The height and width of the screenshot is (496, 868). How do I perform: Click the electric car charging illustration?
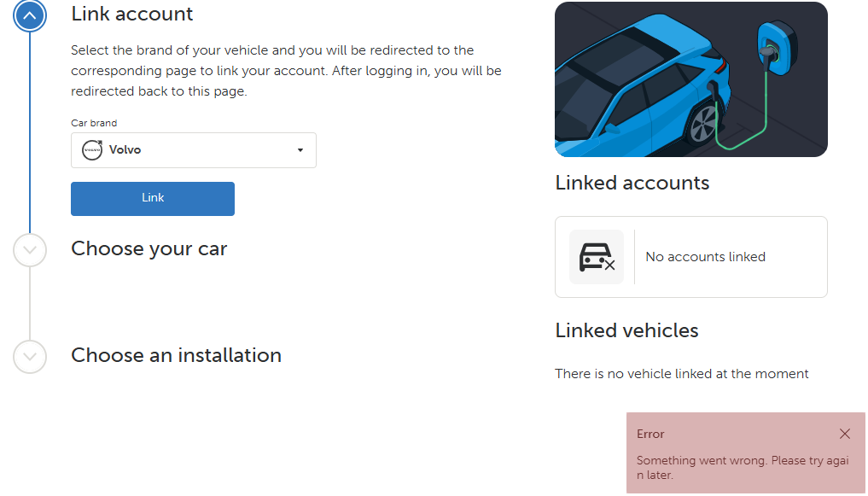(690, 79)
